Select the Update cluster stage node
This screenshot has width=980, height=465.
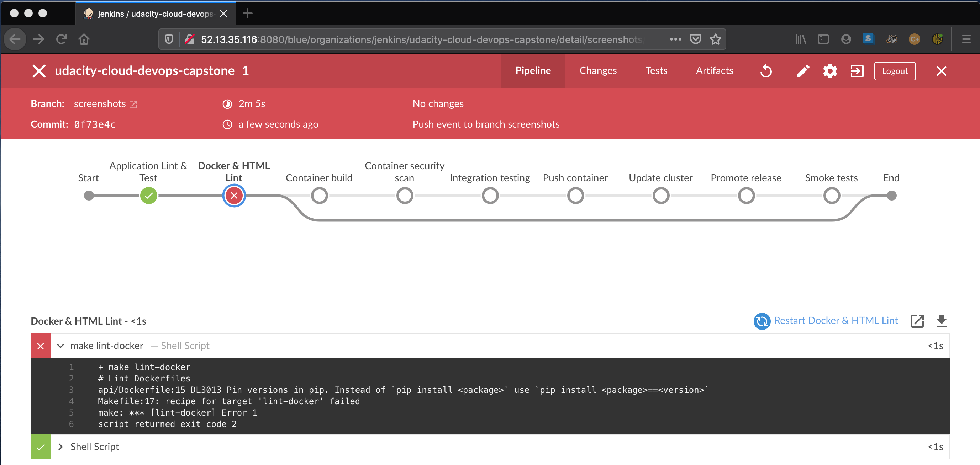[661, 196]
